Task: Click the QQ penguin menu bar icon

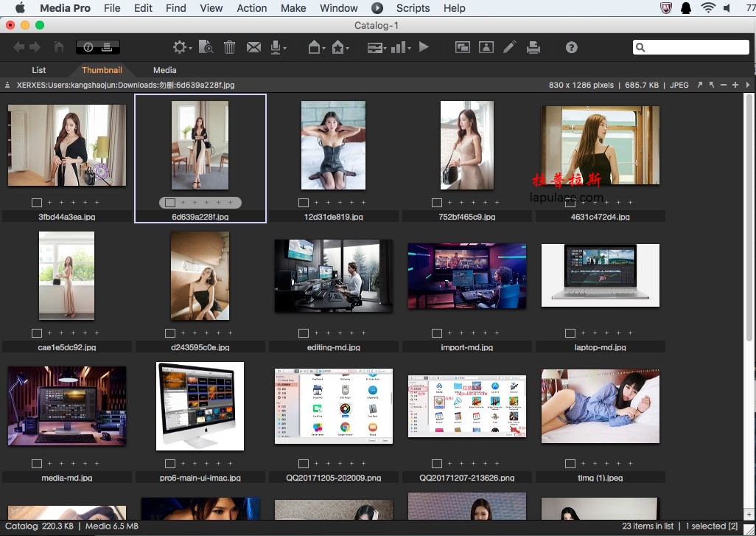Action: pos(685,7)
